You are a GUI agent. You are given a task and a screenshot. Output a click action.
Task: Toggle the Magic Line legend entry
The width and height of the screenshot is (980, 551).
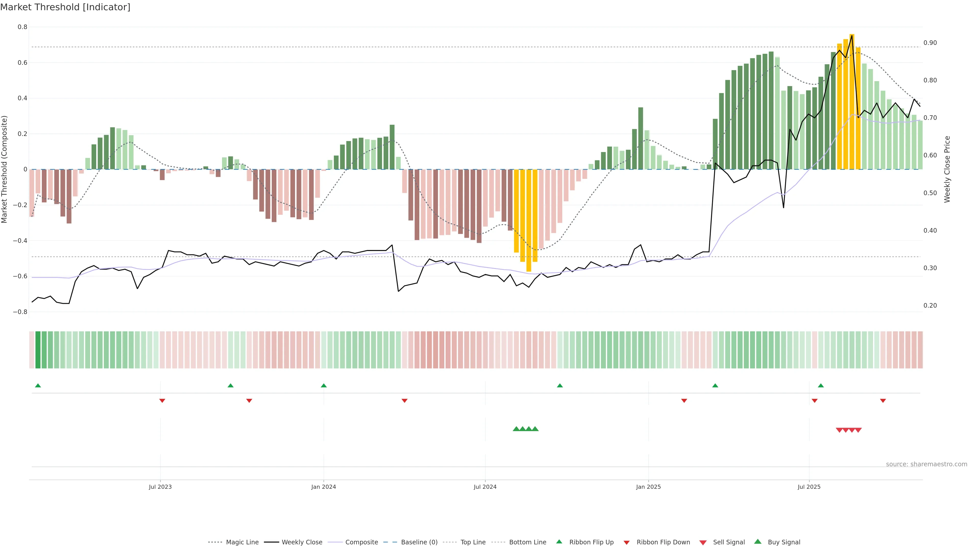pos(242,542)
